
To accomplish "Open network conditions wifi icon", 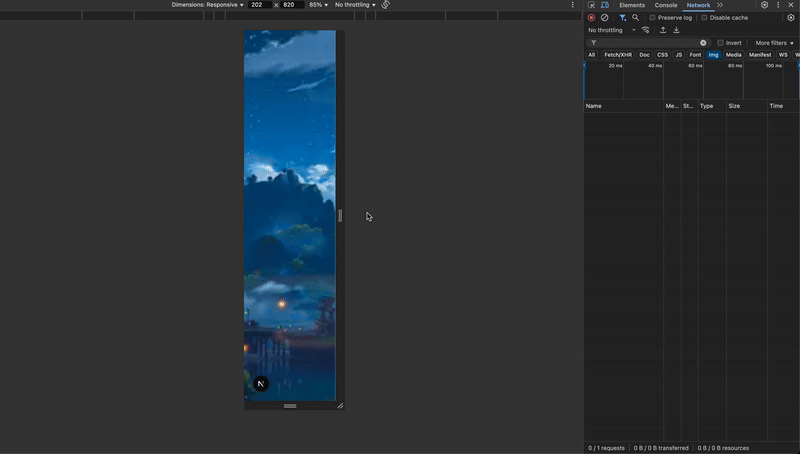I will 645,30.
